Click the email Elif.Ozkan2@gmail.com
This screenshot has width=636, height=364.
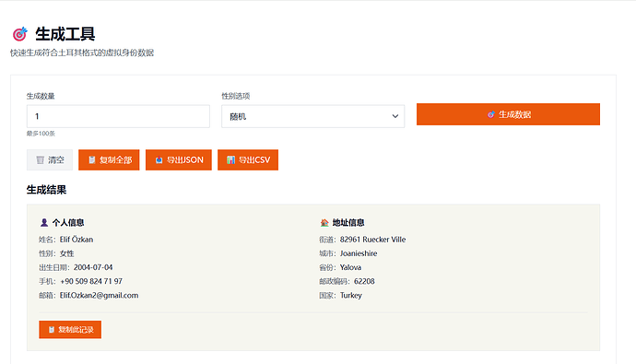(x=99, y=296)
